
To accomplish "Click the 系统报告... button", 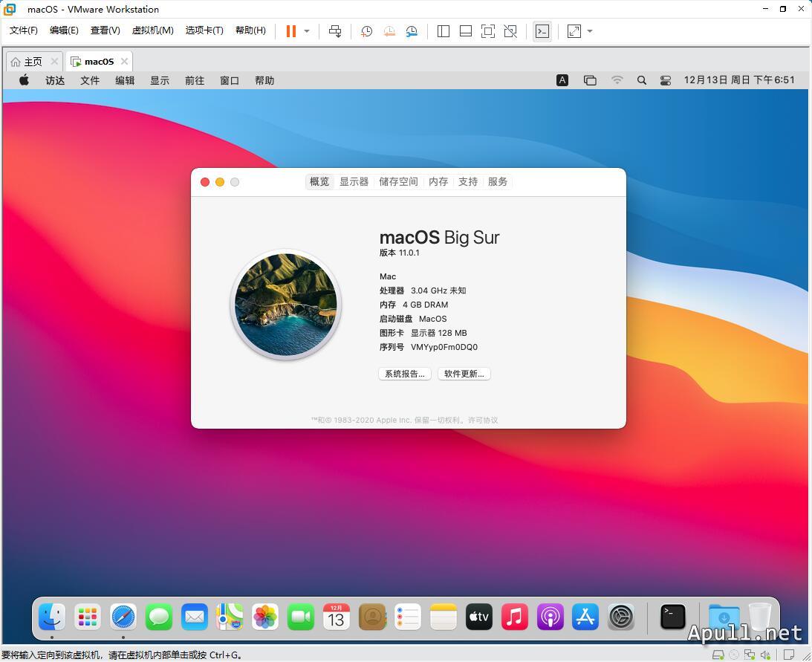I will pyautogui.click(x=405, y=374).
